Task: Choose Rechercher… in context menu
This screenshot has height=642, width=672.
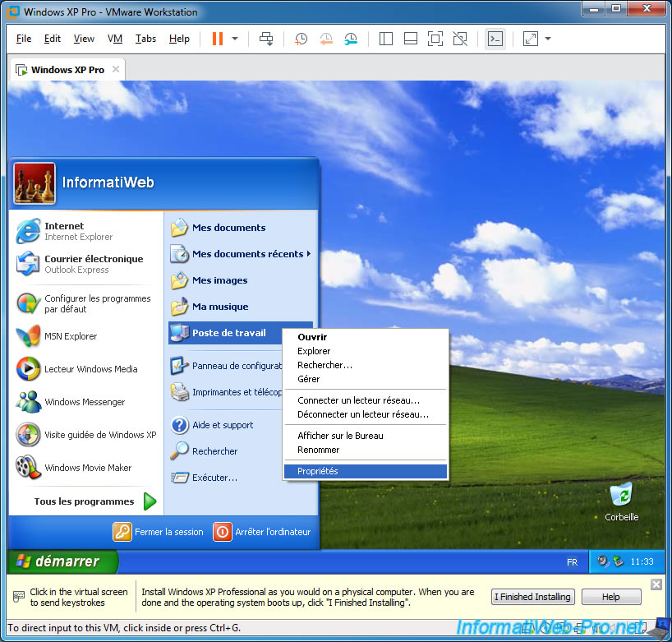Action: [365, 365]
